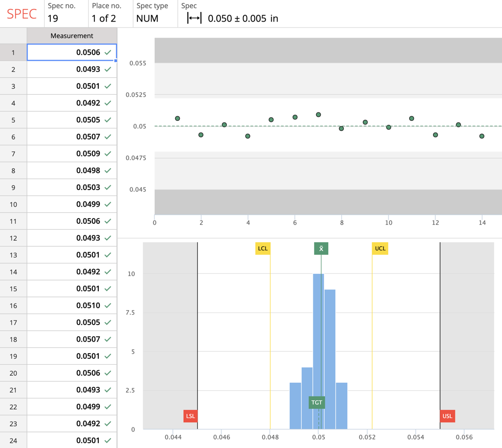Click the green TGT target marker
Viewport: 502px width, 448px height.
(317, 402)
